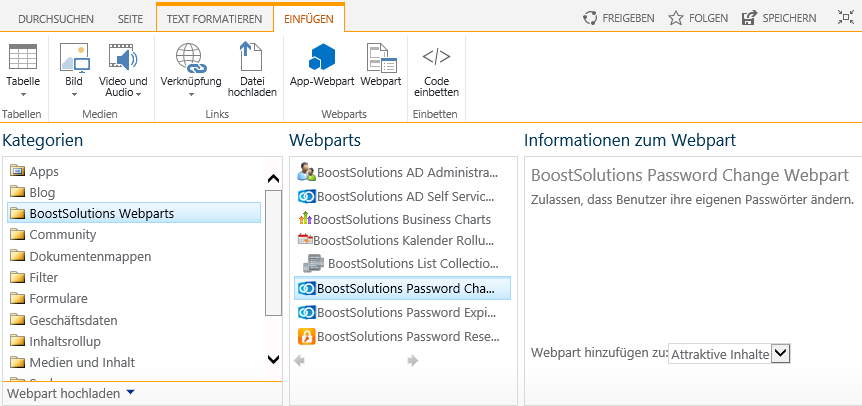Open the Seite tab
The width and height of the screenshot is (862, 406).
pos(130,19)
